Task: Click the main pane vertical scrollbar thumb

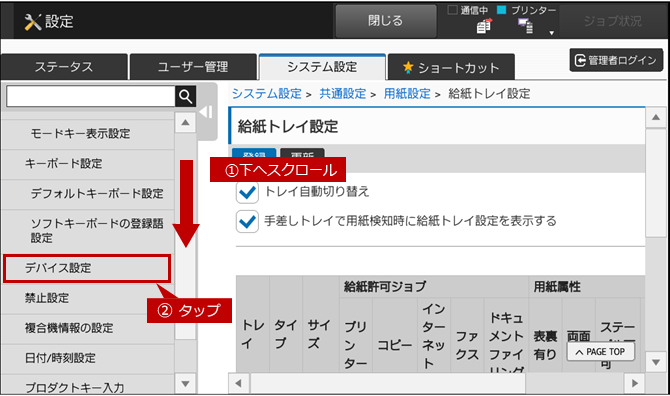Action: (656, 183)
